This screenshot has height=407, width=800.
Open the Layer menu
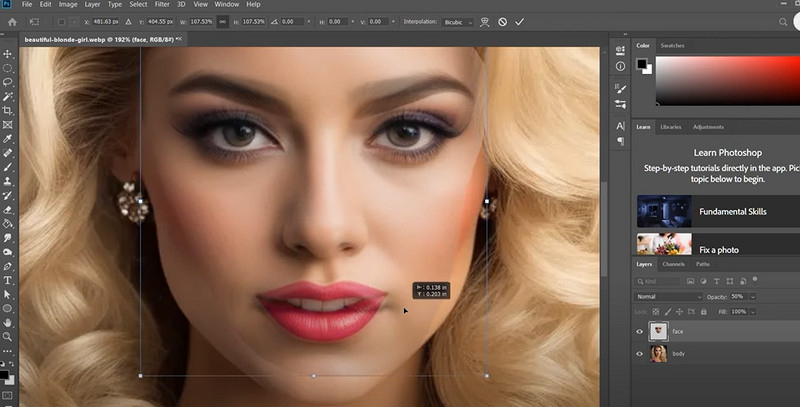click(92, 4)
